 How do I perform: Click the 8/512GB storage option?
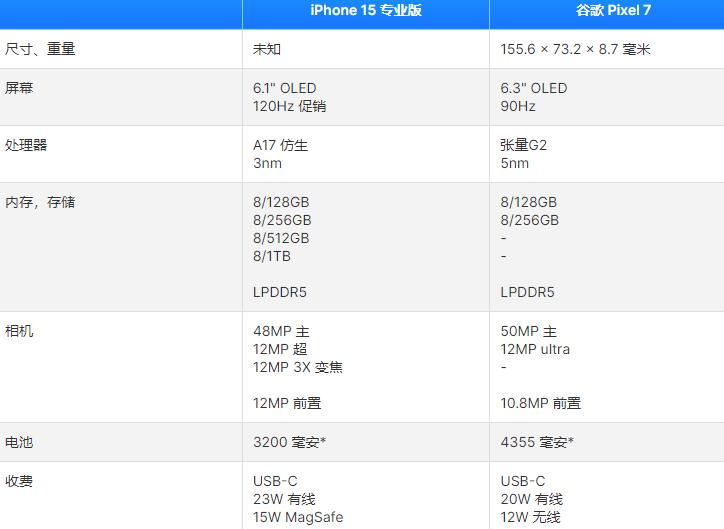pos(281,238)
